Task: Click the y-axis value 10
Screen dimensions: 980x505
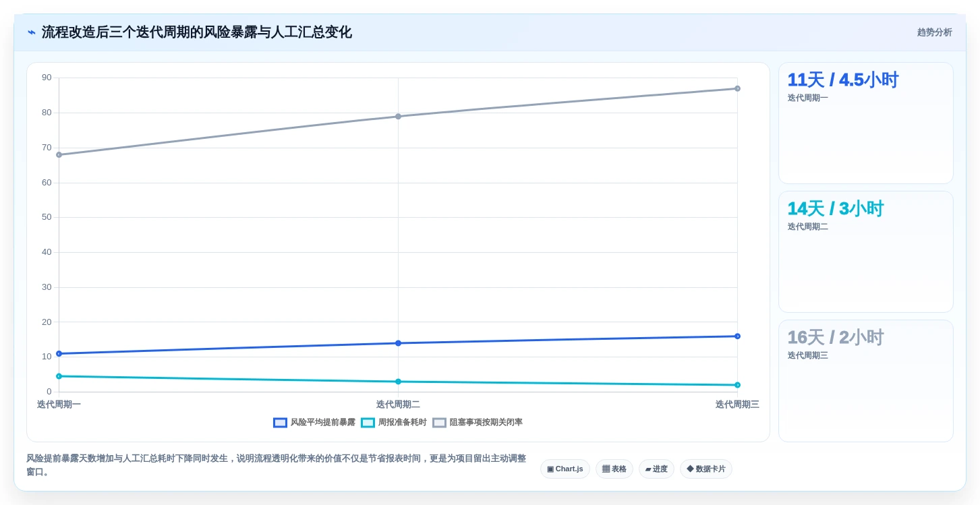Action: (47, 357)
